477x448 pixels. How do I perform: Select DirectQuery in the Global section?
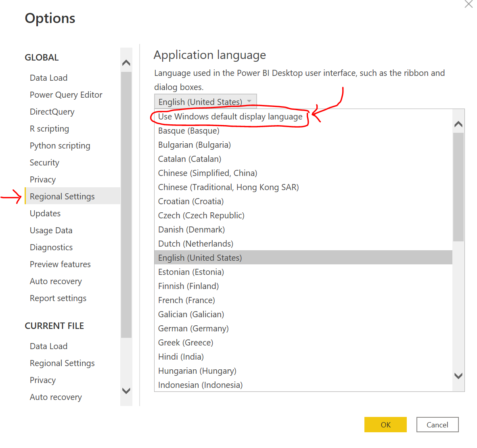pyautogui.click(x=52, y=112)
